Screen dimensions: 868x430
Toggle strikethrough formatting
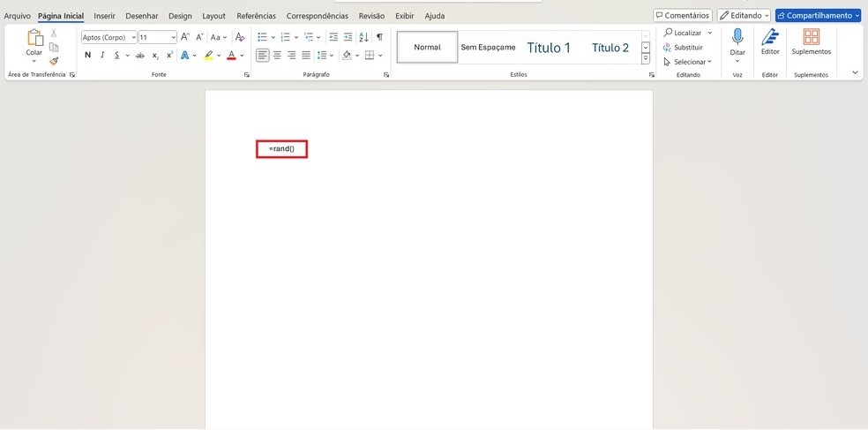pyautogui.click(x=140, y=55)
